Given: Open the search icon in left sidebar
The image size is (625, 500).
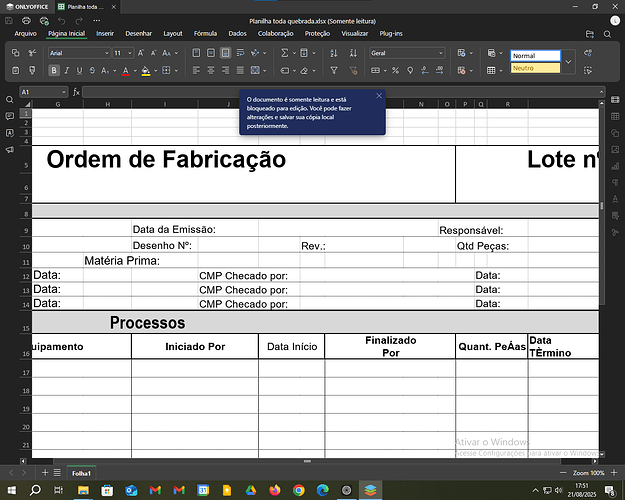Looking at the screenshot, I should 9,100.
